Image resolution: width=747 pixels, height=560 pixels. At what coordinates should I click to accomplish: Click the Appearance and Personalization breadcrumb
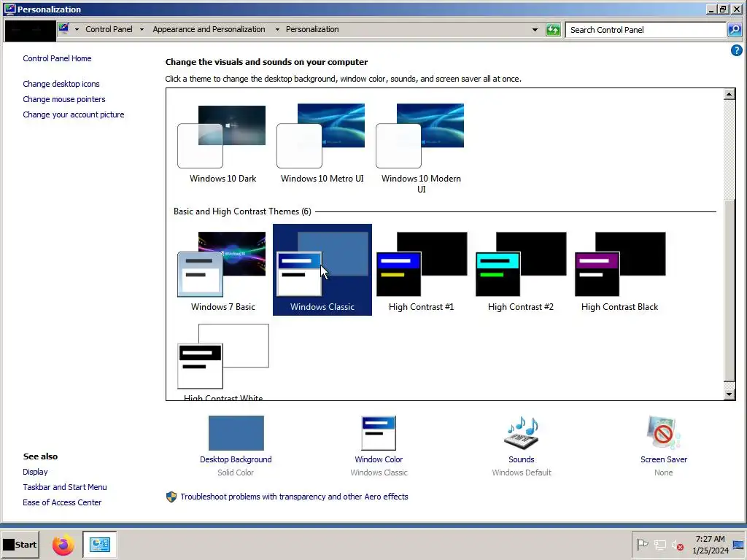tap(209, 29)
